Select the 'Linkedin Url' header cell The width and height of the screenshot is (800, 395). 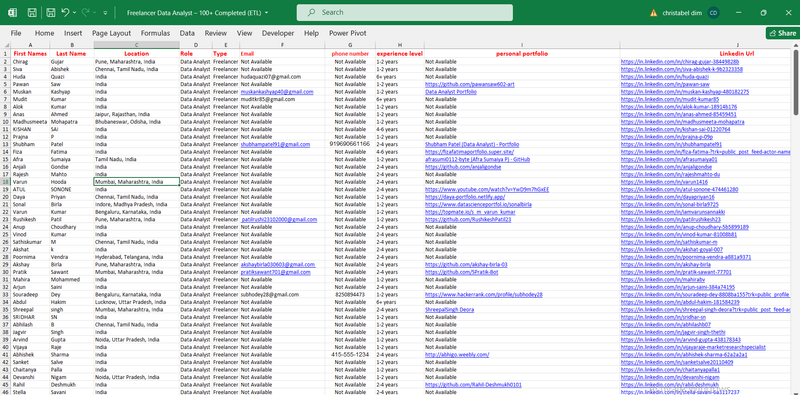click(x=736, y=54)
